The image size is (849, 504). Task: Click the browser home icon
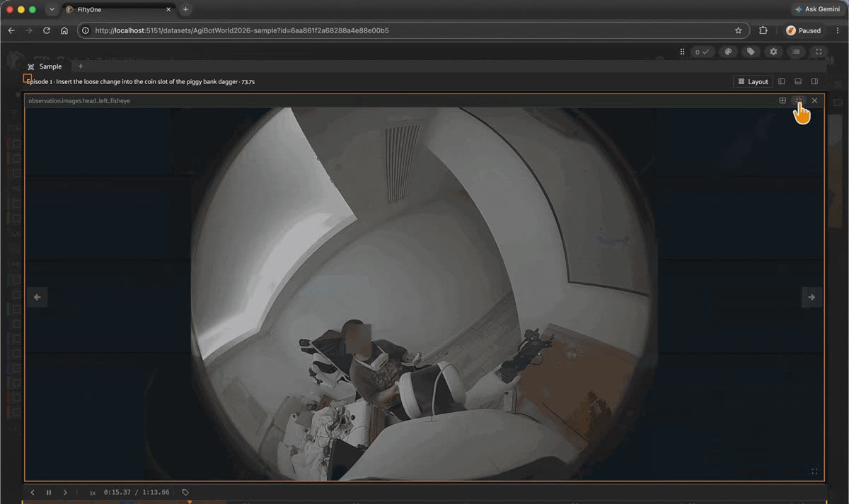(x=64, y=30)
